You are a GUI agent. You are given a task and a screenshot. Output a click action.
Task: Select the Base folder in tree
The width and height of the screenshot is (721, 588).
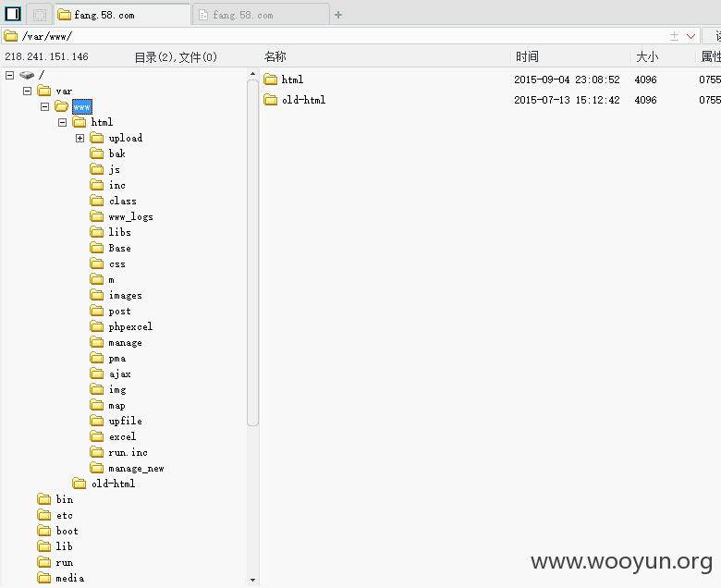119,249
